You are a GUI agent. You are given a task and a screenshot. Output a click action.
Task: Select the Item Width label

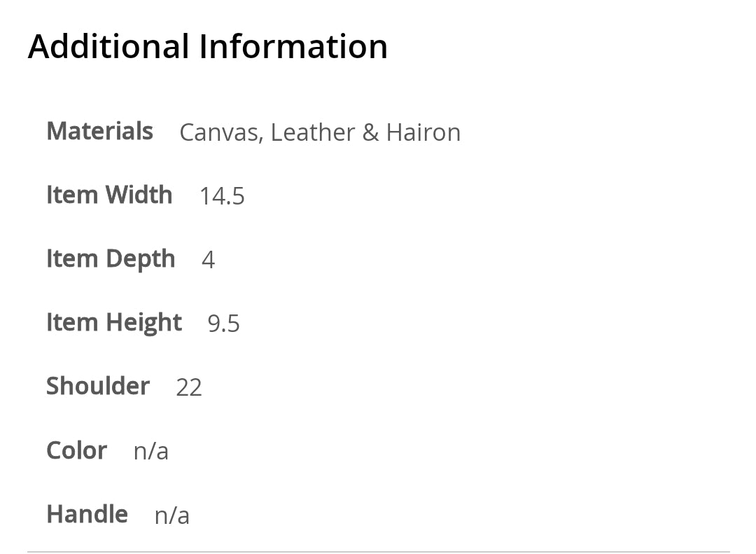(x=109, y=195)
